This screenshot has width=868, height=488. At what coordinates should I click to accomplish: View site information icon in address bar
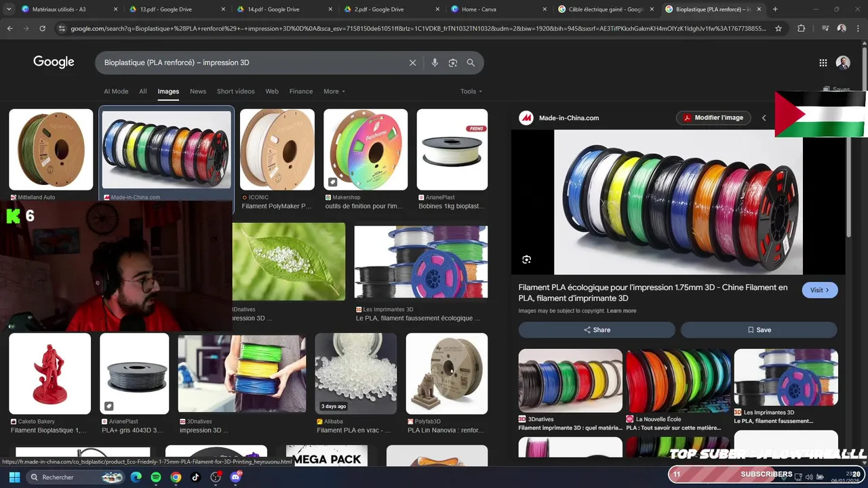(x=62, y=28)
